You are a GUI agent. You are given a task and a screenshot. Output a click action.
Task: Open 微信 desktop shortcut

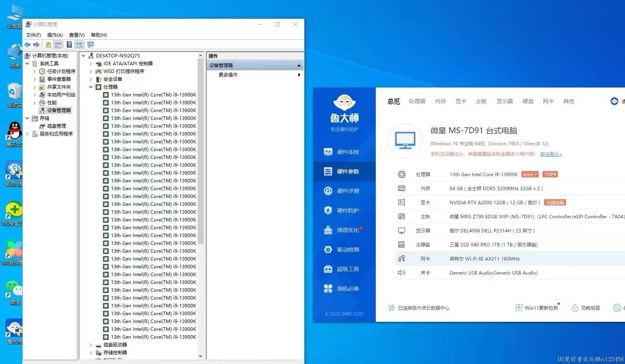(14, 293)
